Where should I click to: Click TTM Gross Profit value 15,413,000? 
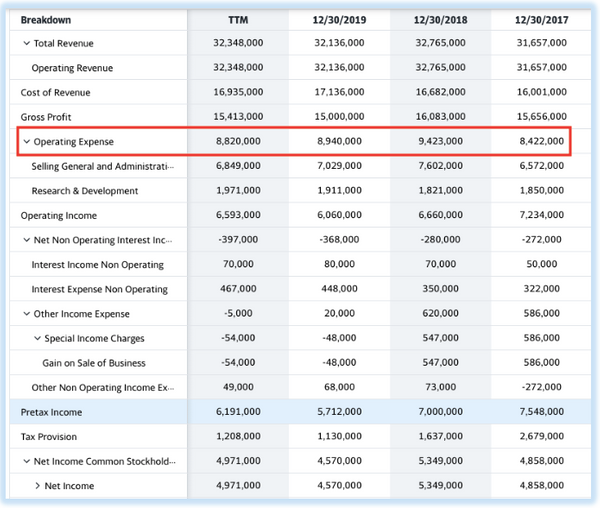pos(238,116)
